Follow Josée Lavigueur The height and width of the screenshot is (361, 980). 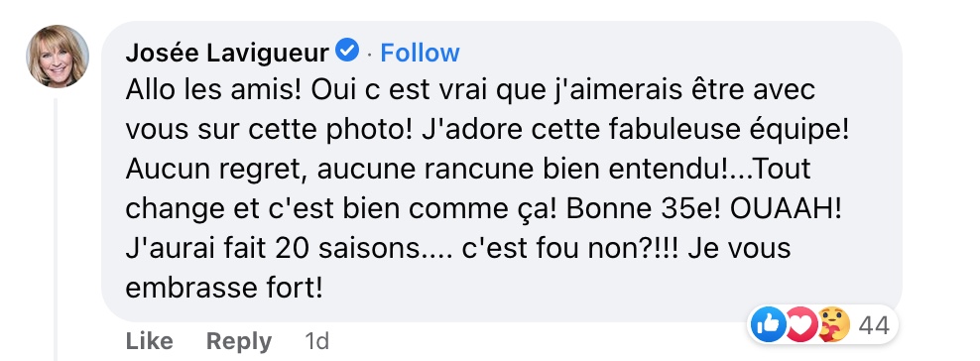point(420,54)
